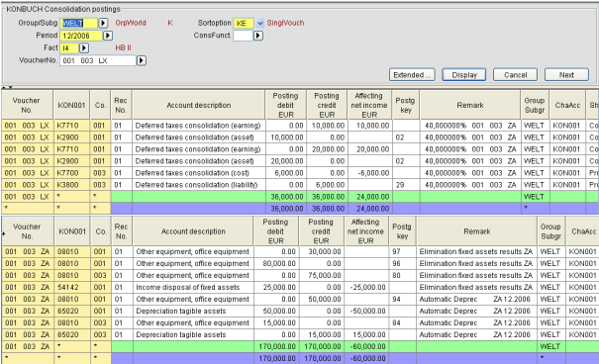Select the lower table's Group Subgr header
The width and height of the screenshot is (599, 364).
(550, 231)
